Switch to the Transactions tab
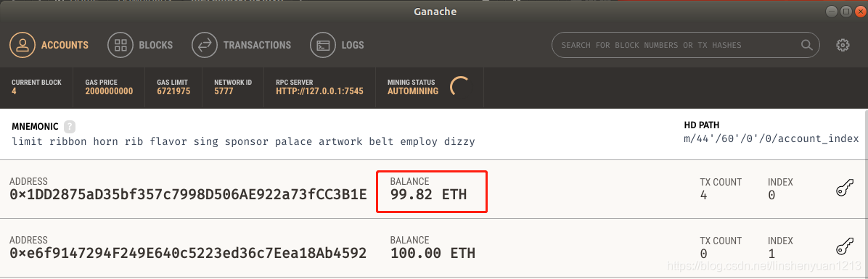 pyautogui.click(x=257, y=46)
